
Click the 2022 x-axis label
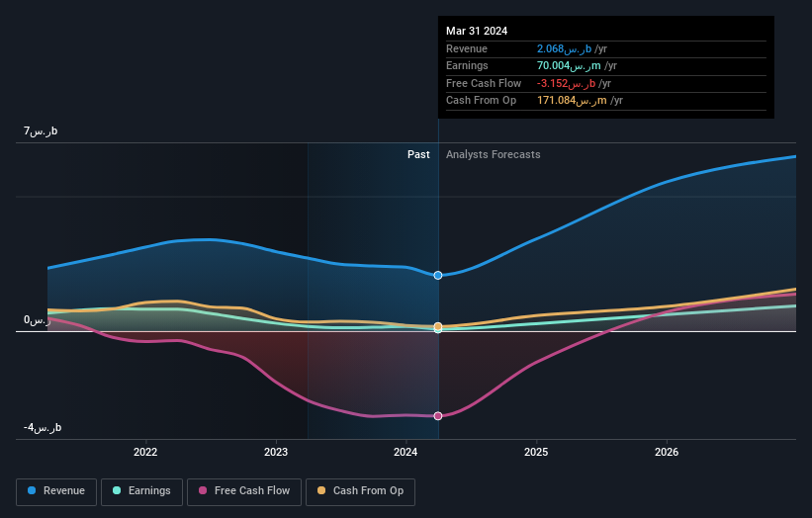(145, 452)
